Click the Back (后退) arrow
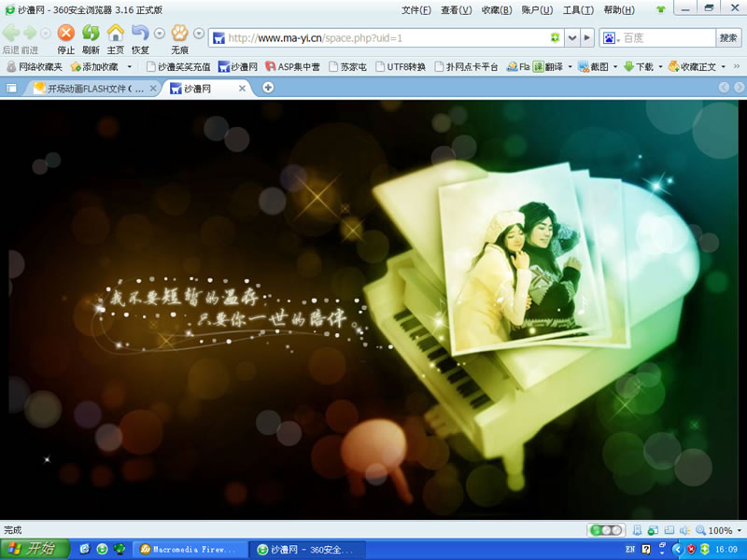 click(x=11, y=33)
